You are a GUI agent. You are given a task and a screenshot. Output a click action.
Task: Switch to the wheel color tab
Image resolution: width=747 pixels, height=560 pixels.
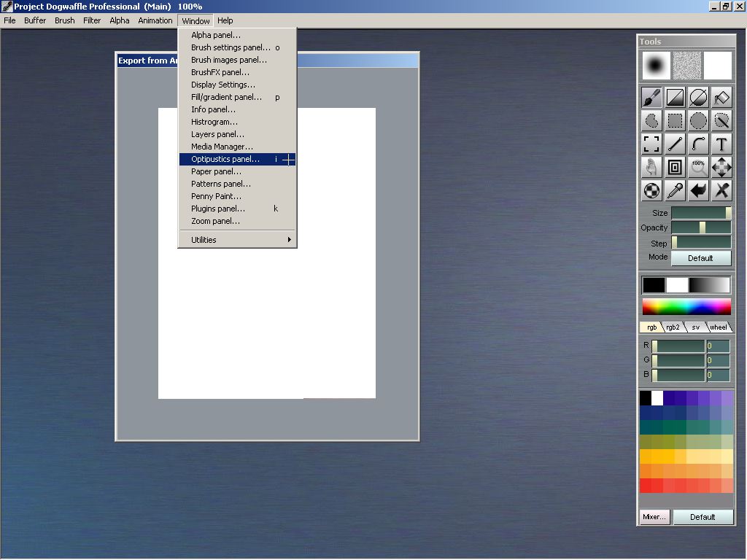click(x=719, y=327)
